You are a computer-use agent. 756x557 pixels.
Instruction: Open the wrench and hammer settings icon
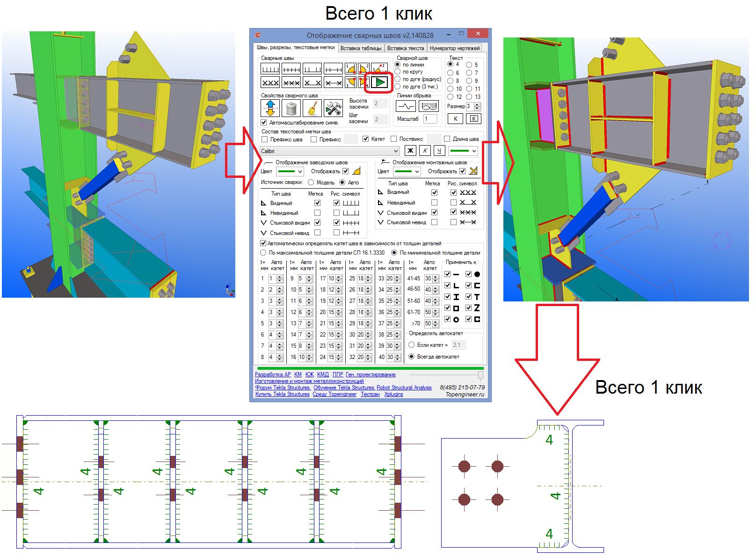(x=333, y=108)
